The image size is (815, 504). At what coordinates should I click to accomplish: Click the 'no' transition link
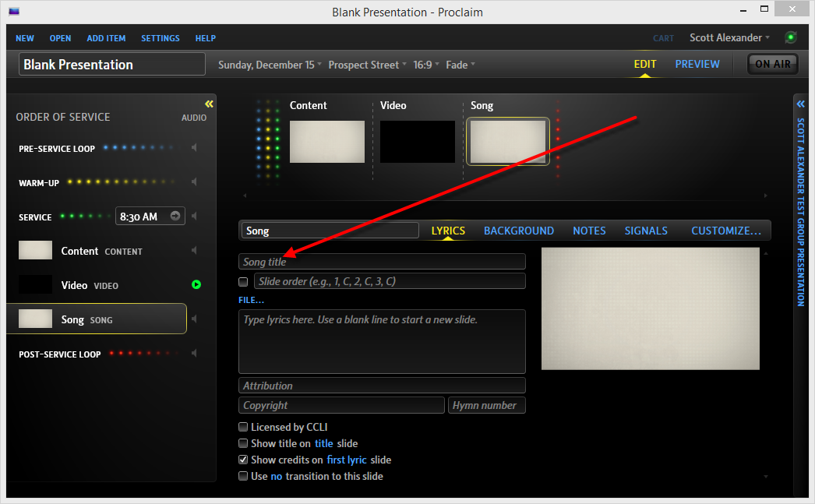pos(277,477)
